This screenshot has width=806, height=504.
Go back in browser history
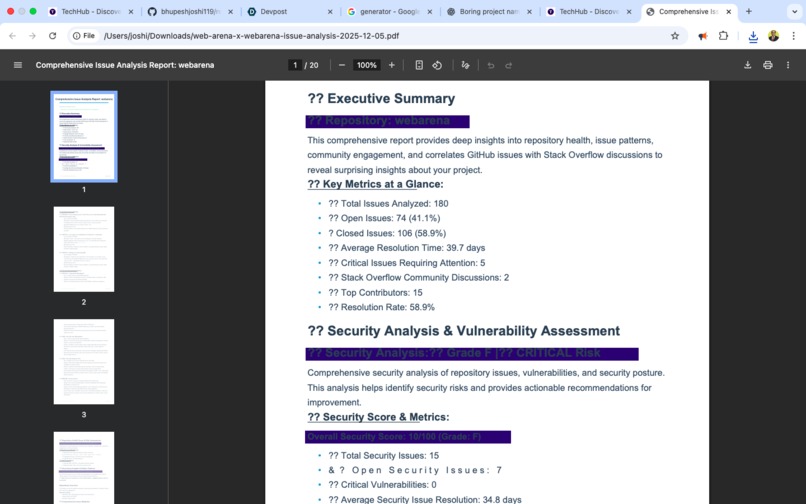tap(12, 36)
